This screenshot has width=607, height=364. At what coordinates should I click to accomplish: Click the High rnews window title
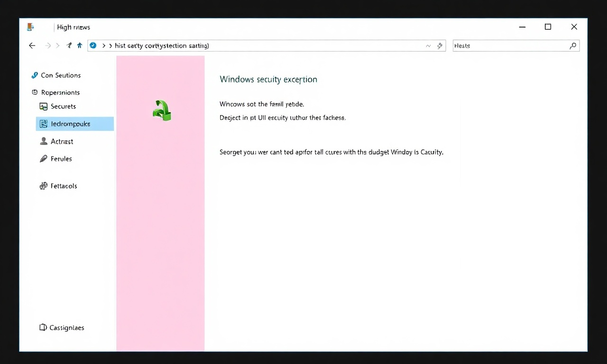(x=74, y=27)
